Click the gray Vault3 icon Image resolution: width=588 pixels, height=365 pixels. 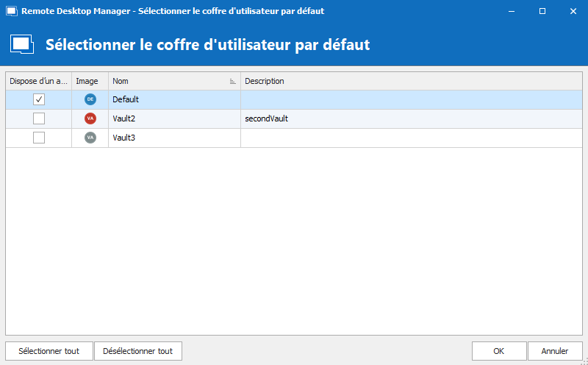point(90,138)
